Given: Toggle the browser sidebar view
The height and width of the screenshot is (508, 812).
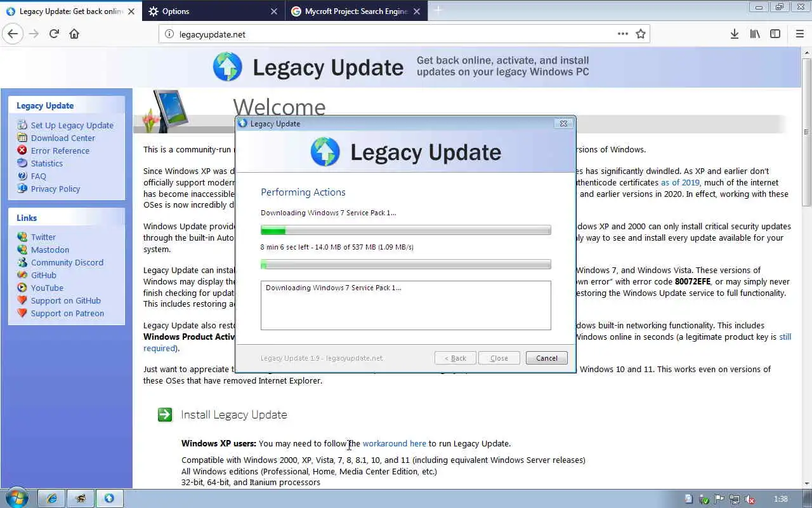Looking at the screenshot, I should pyautogui.click(x=775, y=34).
